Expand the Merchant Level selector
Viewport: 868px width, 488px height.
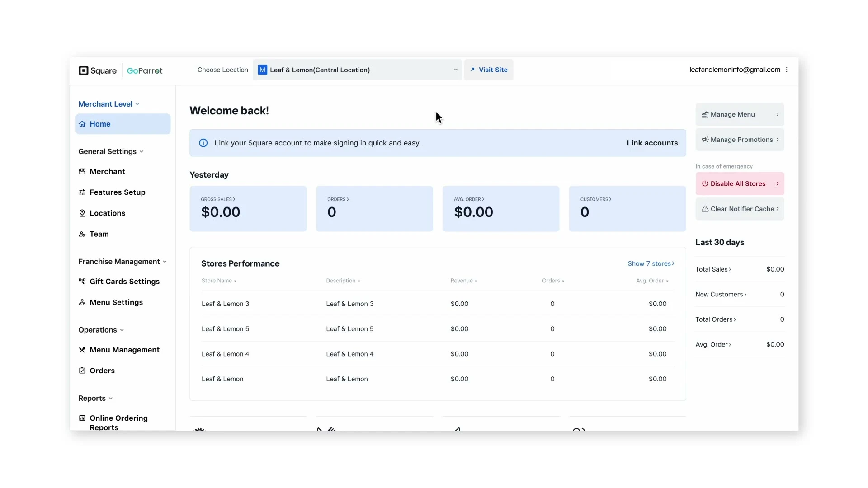coord(108,104)
